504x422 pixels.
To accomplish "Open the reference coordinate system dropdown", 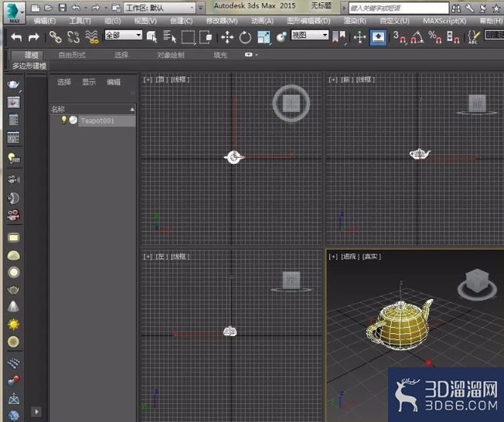I will coord(309,35).
